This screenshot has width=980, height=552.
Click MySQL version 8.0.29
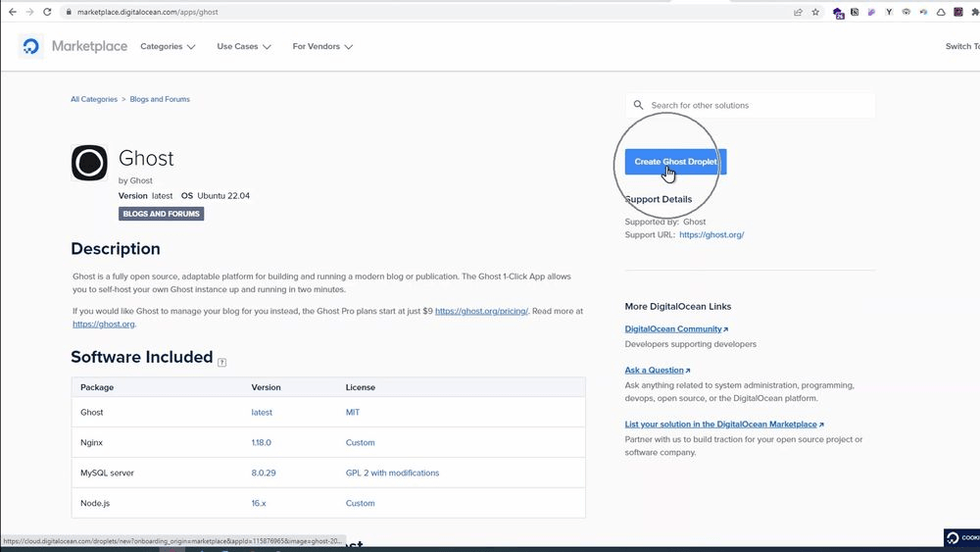click(263, 473)
